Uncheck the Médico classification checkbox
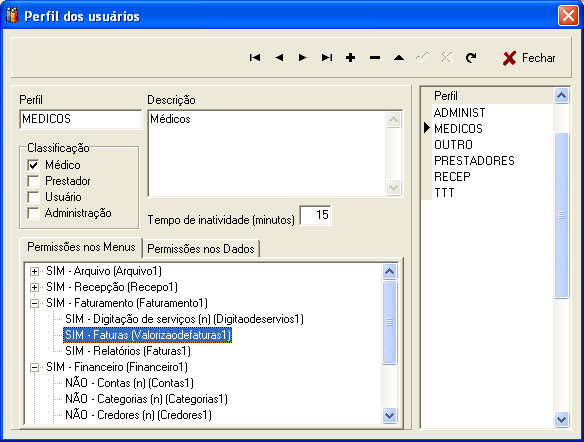584x442 pixels. pos(34,165)
